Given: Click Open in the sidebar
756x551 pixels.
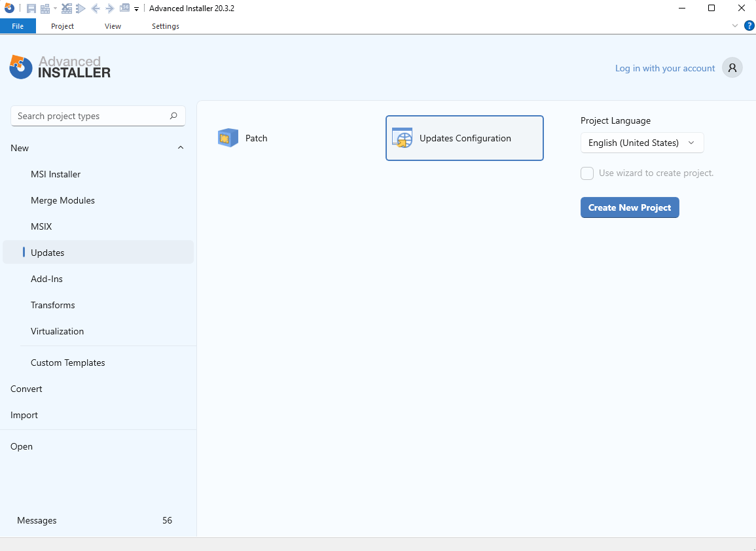Looking at the screenshot, I should tap(98, 446).
